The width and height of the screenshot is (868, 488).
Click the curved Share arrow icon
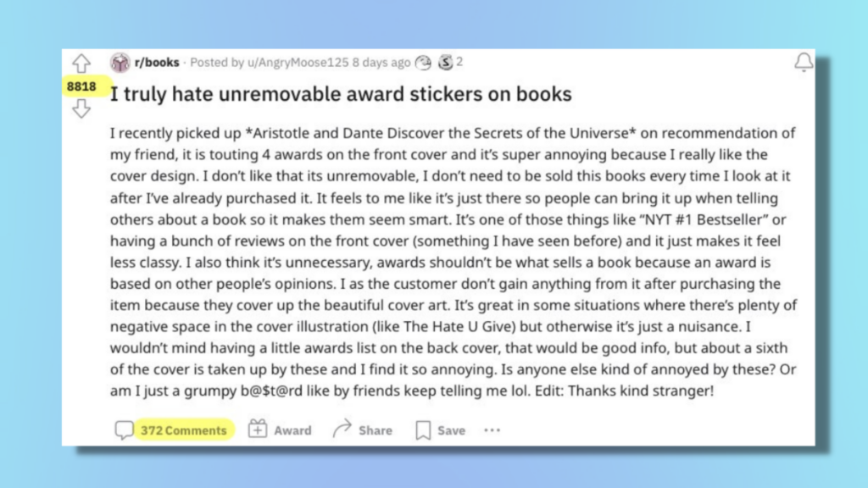[x=342, y=428]
